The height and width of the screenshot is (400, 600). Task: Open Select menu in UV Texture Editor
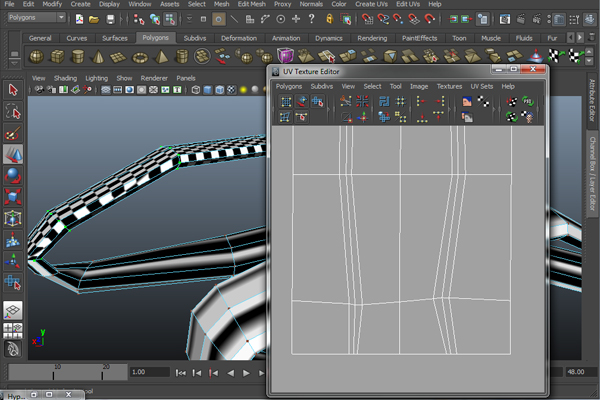click(372, 87)
